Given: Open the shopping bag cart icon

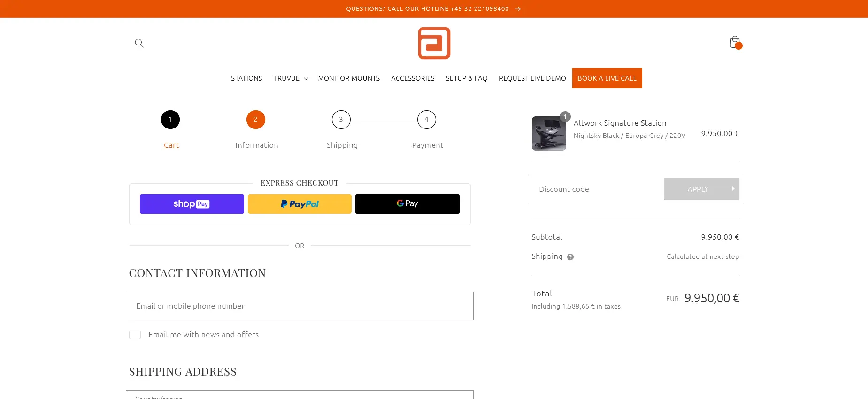Looking at the screenshot, I should [x=735, y=42].
